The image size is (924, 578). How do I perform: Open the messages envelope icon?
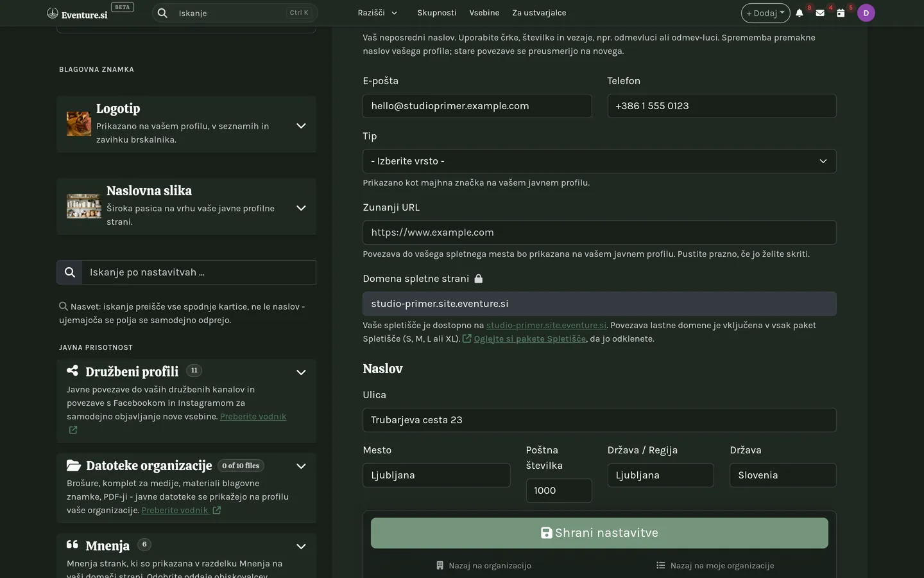tap(820, 13)
